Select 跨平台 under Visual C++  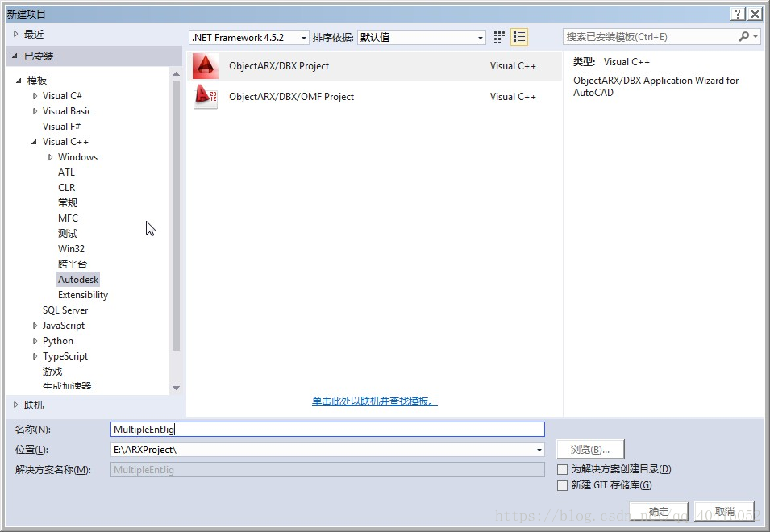pyautogui.click(x=73, y=264)
